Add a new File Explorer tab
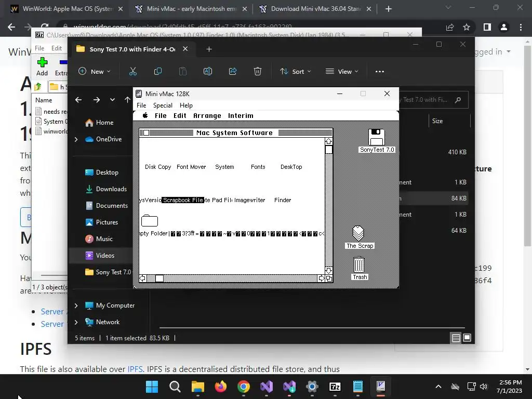The width and height of the screenshot is (532, 399). click(x=209, y=49)
